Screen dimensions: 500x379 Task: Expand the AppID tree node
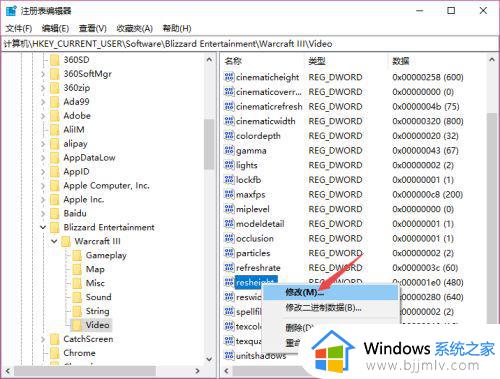43,172
